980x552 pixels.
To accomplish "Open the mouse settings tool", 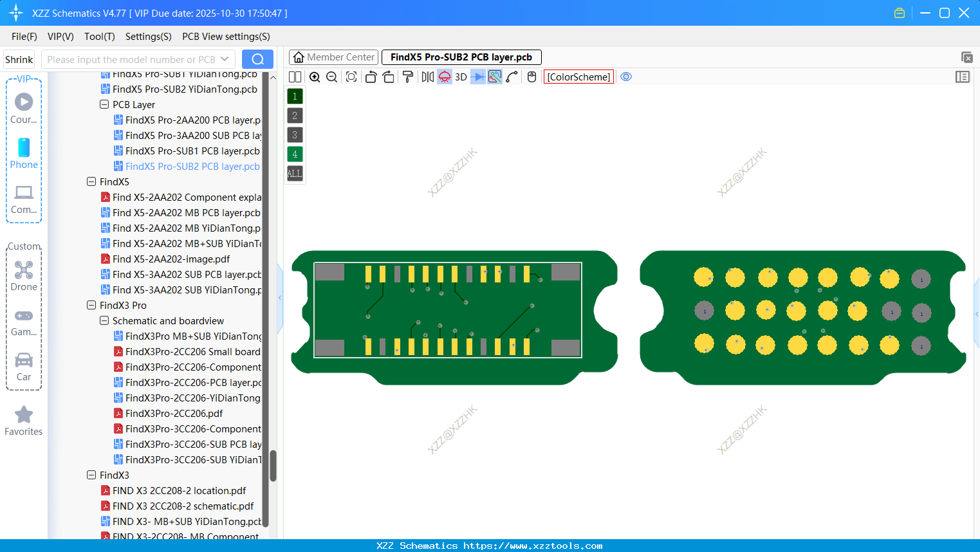I will point(531,77).
